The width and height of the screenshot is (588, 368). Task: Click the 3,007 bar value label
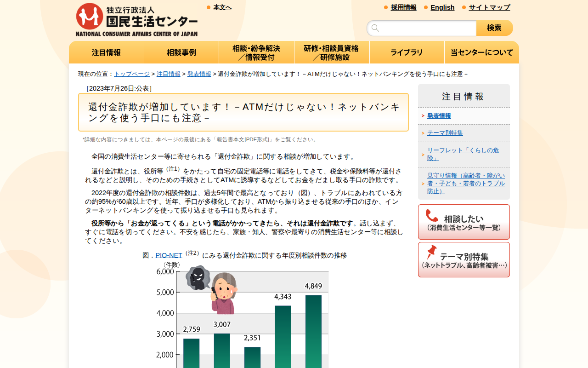222,325
